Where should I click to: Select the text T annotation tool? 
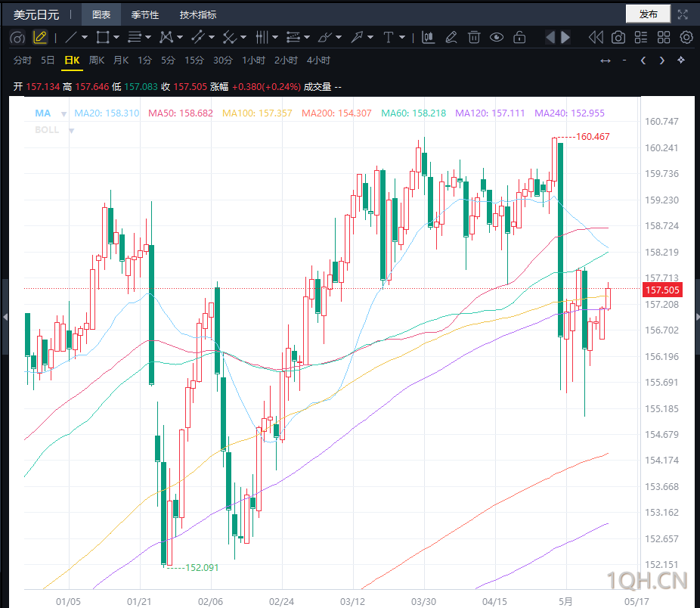389,38
